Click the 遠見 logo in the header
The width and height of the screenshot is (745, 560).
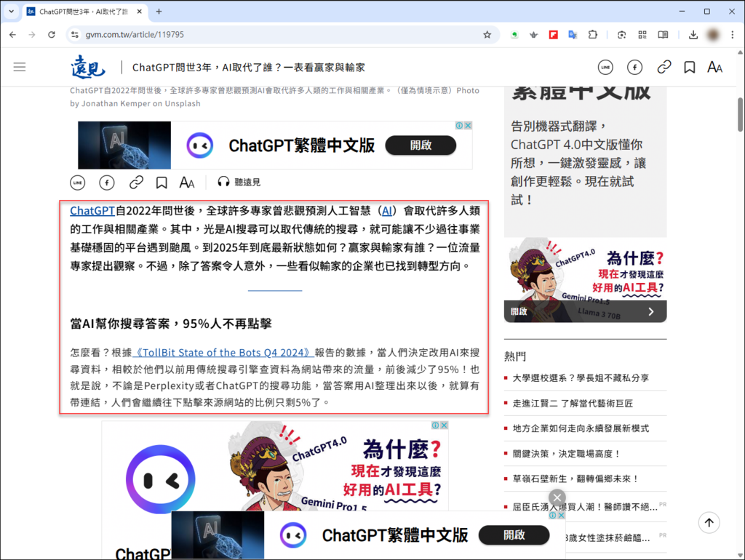pos(88,67)
